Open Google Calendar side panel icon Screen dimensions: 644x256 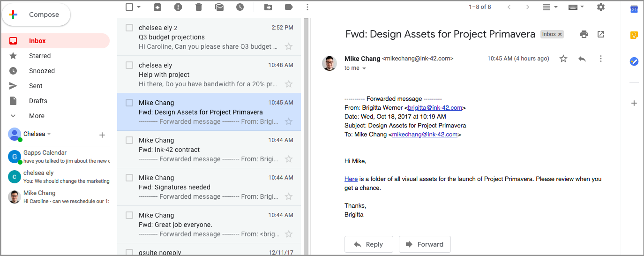point(634,8)
